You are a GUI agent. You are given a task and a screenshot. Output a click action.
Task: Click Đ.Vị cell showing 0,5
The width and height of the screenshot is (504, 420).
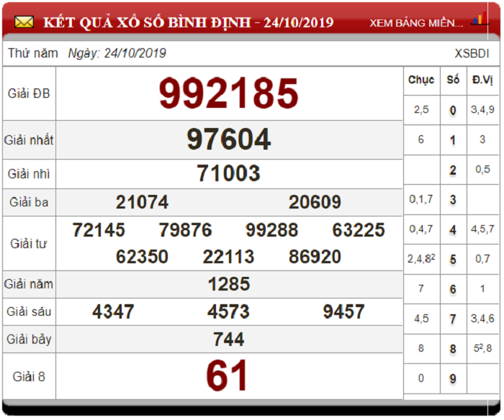point(482,170)
